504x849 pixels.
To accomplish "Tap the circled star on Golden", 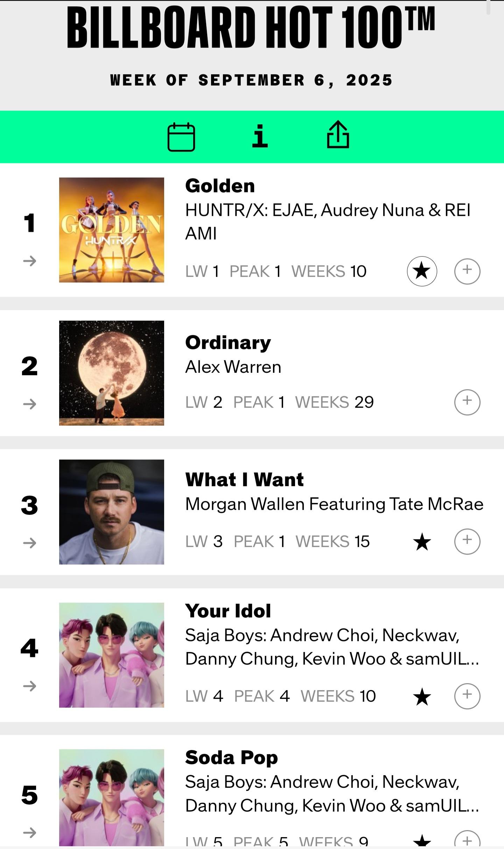I will tap(422, 271).
